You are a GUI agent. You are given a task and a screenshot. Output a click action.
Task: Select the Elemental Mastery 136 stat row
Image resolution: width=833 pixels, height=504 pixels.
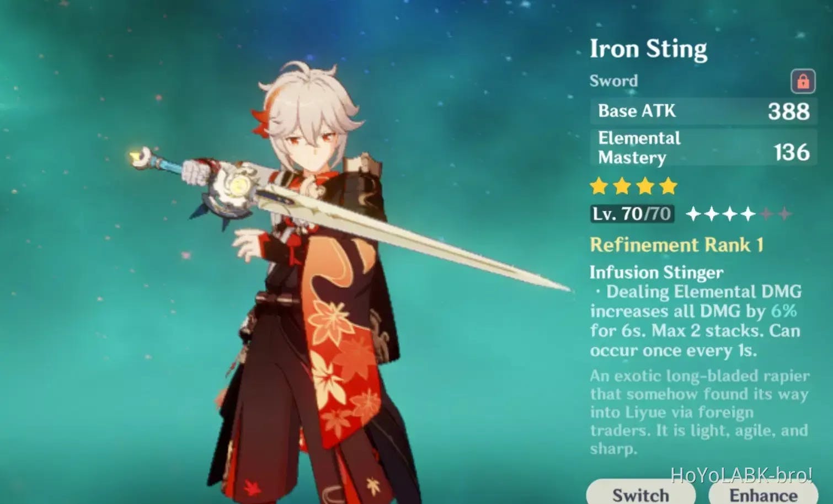point(704,147)
